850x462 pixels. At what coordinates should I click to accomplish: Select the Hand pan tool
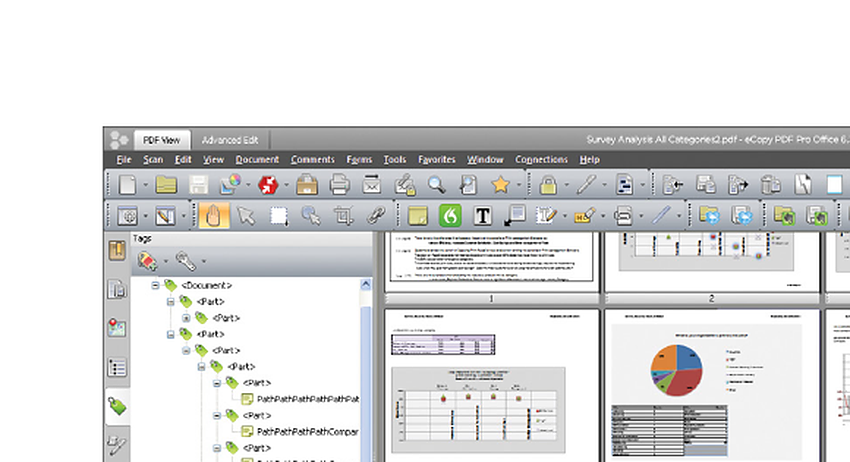point(213,216)
